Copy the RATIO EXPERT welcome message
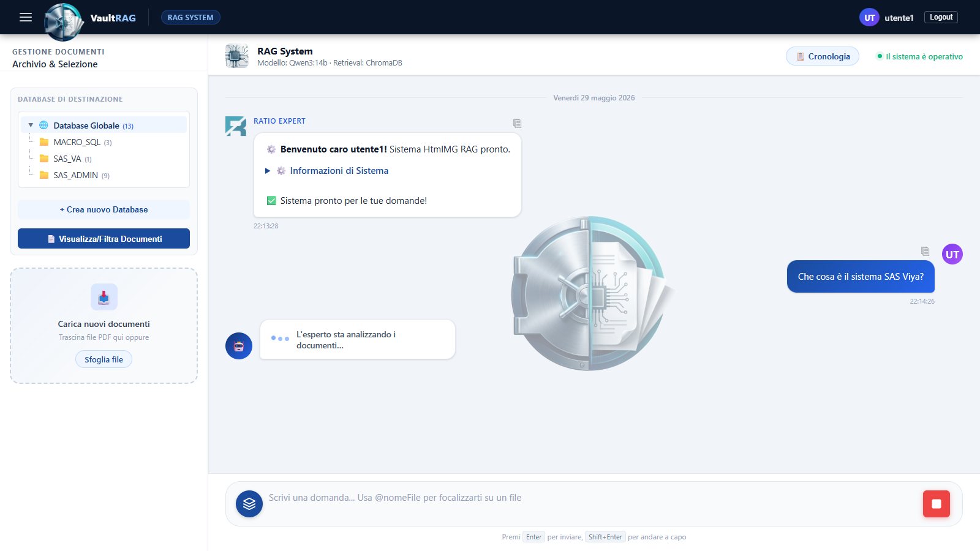Viewport: 980px width, 551px height. pyautogui.click(x=518, y=123)
